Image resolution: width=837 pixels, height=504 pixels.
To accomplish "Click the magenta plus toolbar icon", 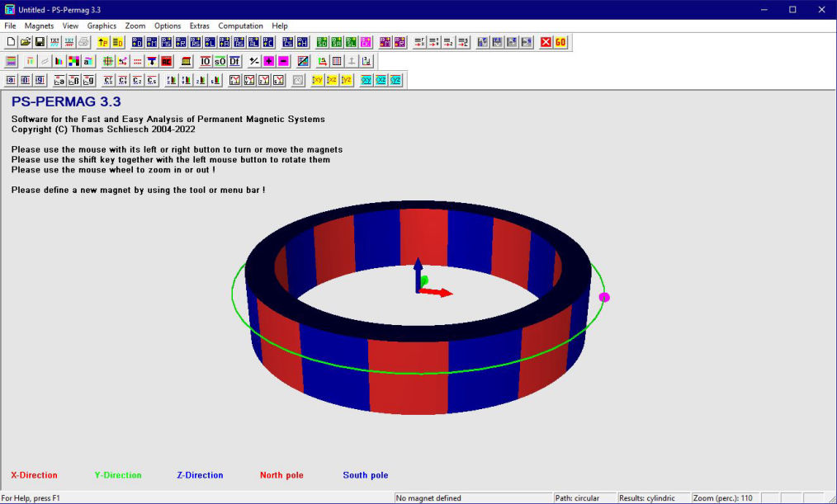I will pyautogui.click(x=269, y=61).
